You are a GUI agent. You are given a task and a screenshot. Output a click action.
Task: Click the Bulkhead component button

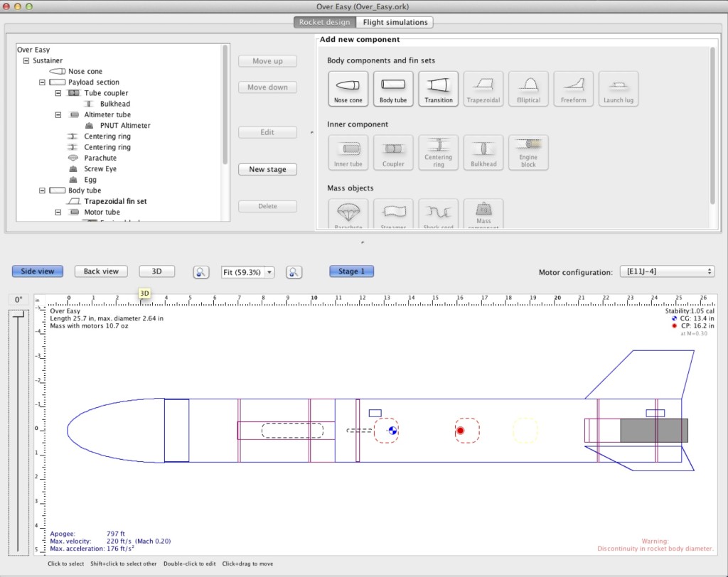483,153
